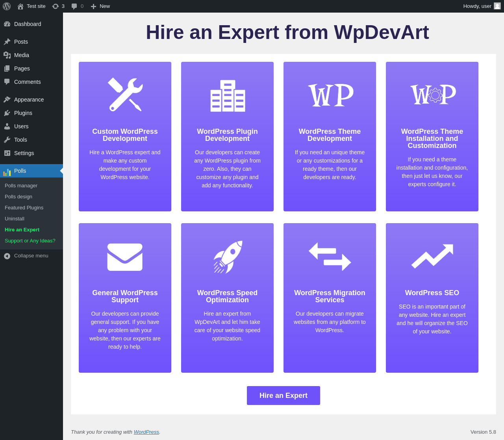Viewport: 504px width, 440px height.
Task: Click Version 5.8 footer text
Action: click(x=483, y=432)
